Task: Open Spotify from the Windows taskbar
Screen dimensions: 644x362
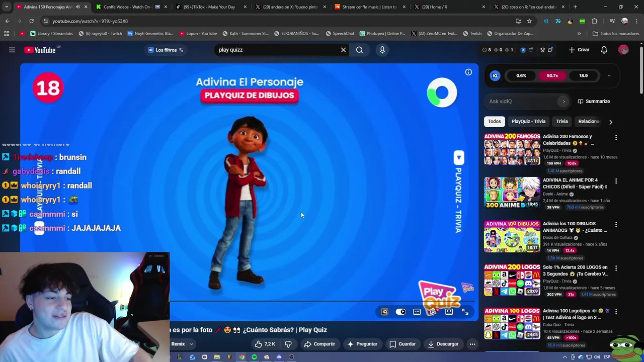Action: coord(254,357)
